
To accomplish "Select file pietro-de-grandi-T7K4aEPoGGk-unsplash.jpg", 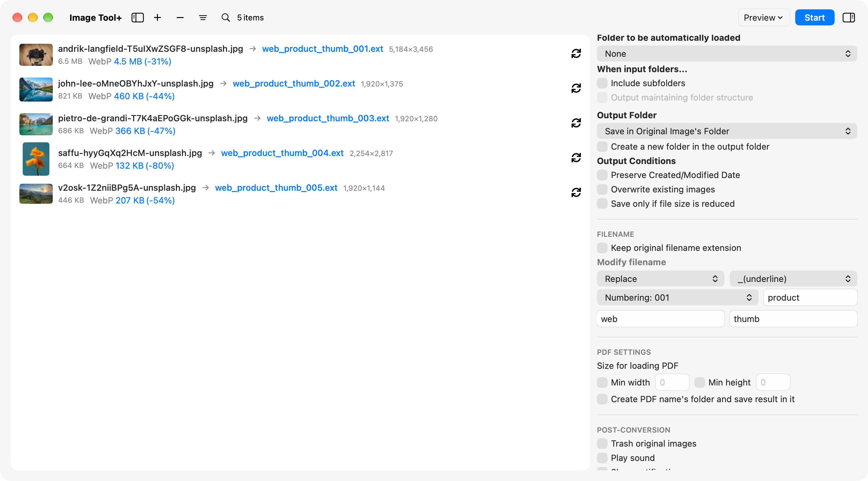I will (x=153, y=118).
